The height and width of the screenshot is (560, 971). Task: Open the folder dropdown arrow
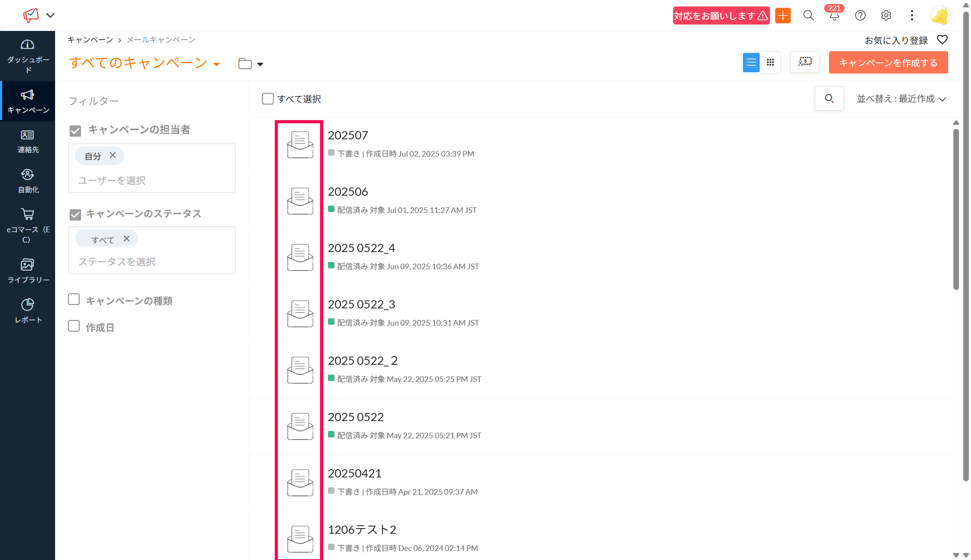coord(260,65)
